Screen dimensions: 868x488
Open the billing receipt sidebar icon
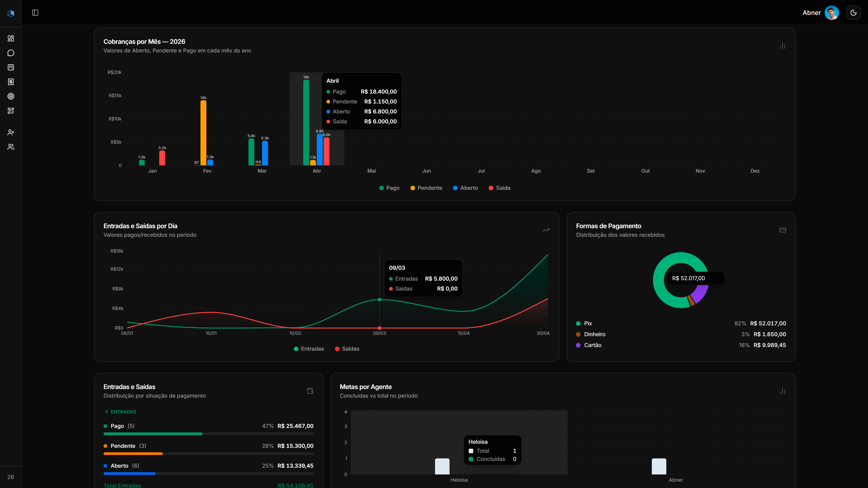[x=11, y=82]
